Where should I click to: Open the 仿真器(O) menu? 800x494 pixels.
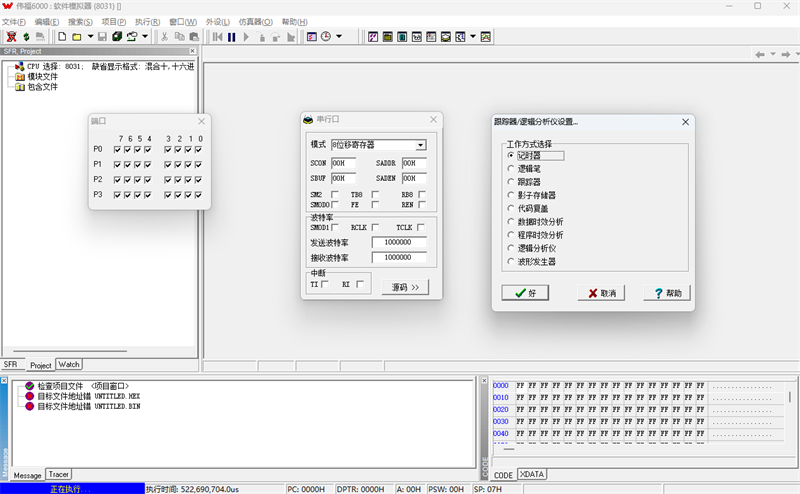click(256, 22)
